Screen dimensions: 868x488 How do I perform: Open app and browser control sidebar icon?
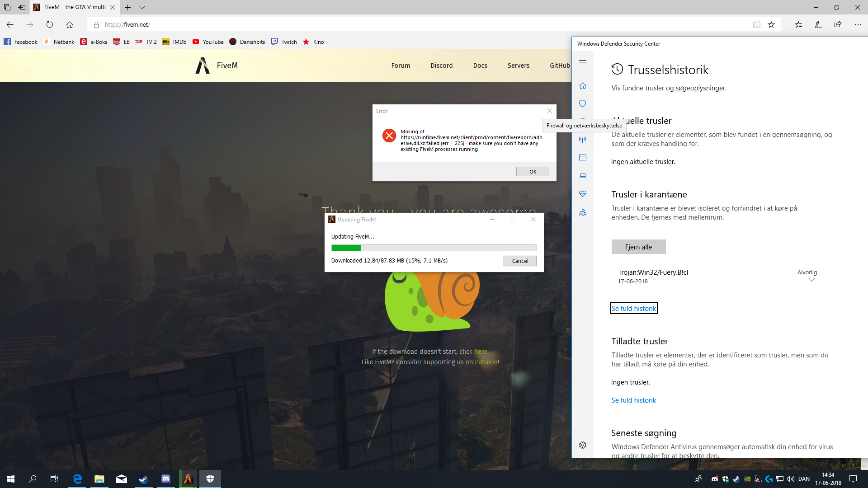point(583,158)
